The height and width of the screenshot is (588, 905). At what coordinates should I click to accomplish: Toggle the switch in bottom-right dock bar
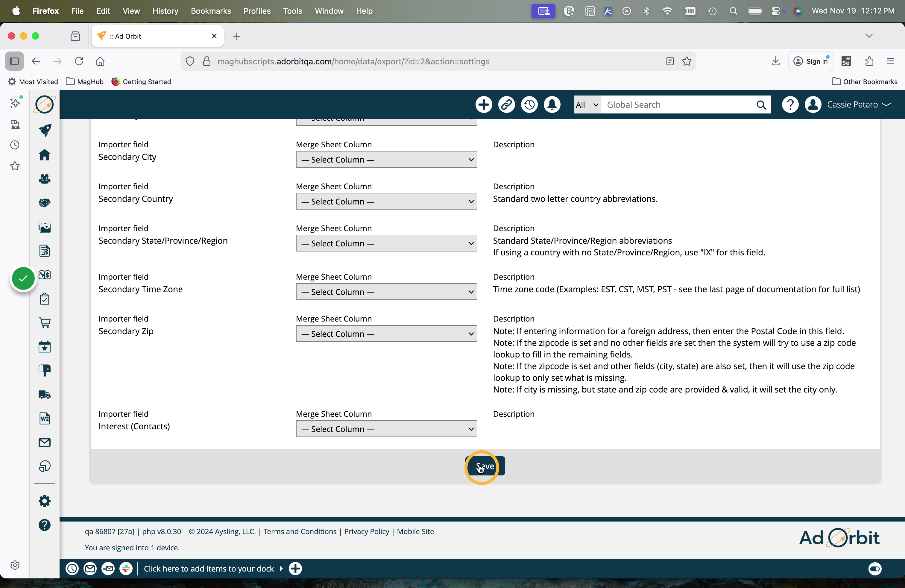(x=874, y=569)
